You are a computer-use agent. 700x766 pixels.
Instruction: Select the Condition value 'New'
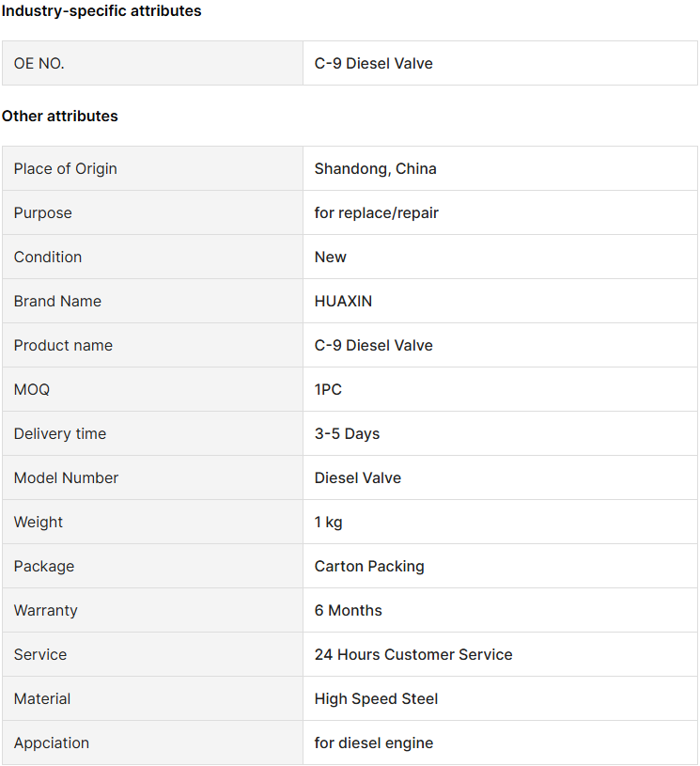point(330,257)
